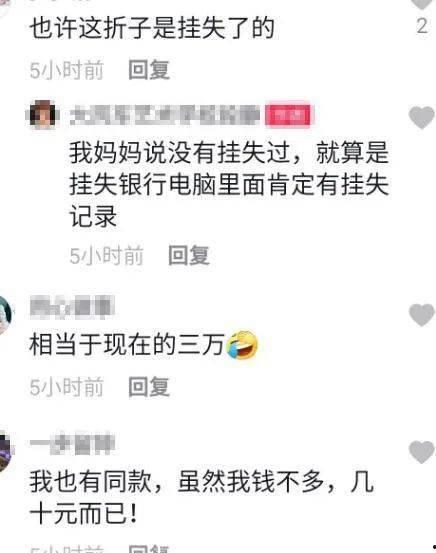
Task: Like the 相当于现在的三万 comment
Action: (421, 314)
